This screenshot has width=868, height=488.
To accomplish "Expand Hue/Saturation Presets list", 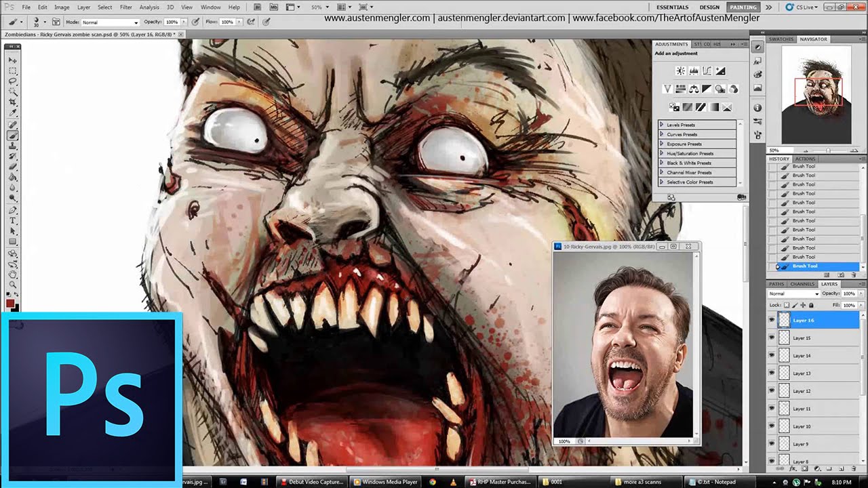I will [x=661, y=153].
